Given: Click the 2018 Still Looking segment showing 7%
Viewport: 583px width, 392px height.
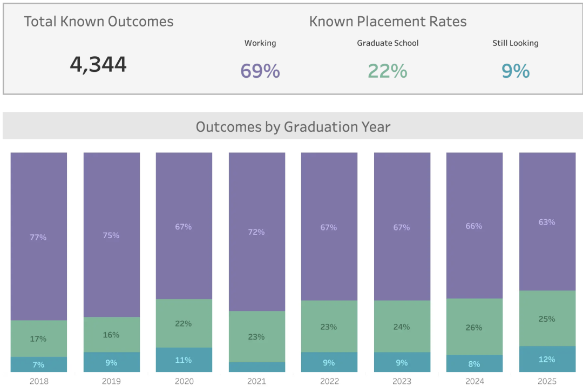Looking at the screenshot, I should click(x=39, y=364).
